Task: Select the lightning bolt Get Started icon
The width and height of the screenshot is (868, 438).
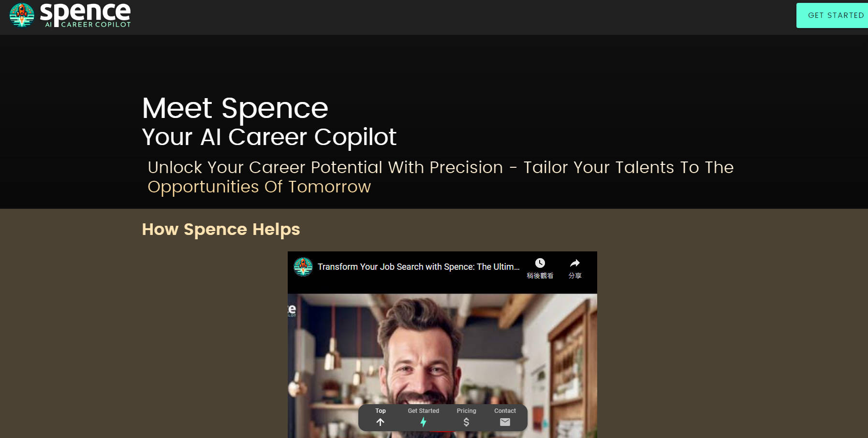Action: click(424, 422)
